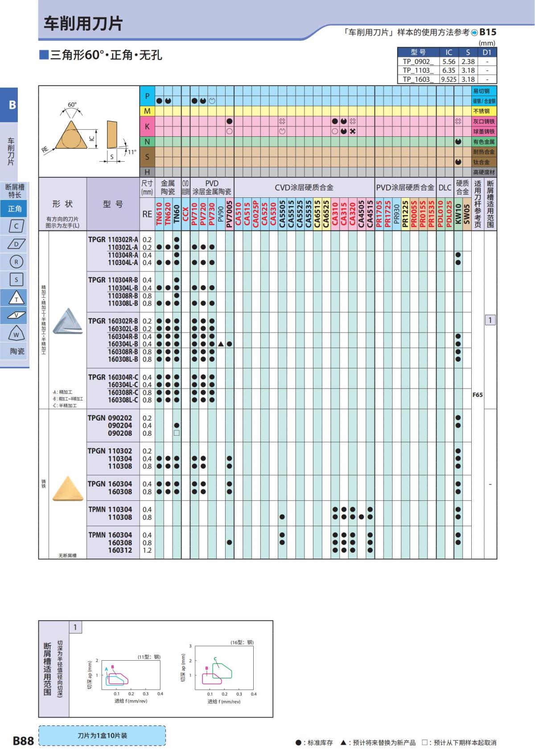
Task: Click the PVD涂层硬质合金 group header
Action: (x=405, y=188)
